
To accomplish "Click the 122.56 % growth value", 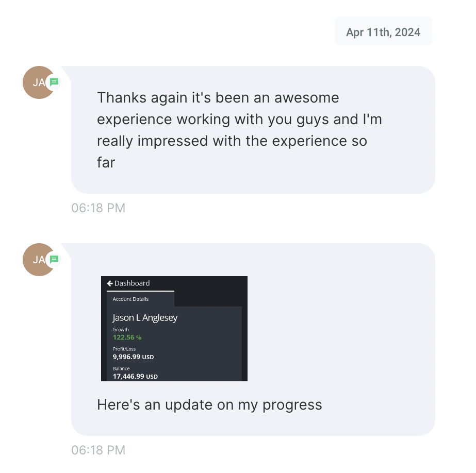I will pos(127,337).
